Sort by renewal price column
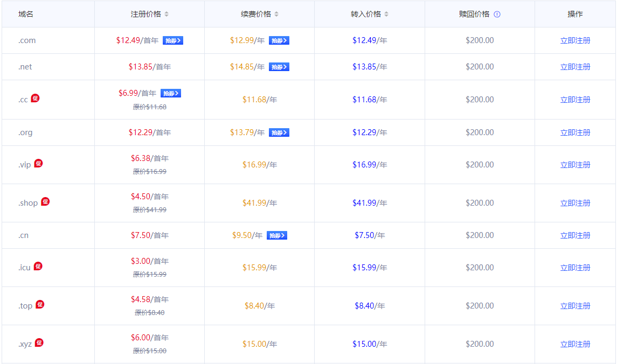Viewport: 617px width, 364px height. pos(276,15)
